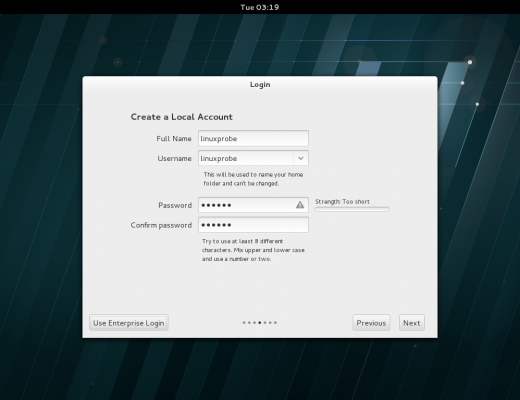Screen dimensions: 520x400
Task: Click the Login dialog title
Action: tap(260, 85)
